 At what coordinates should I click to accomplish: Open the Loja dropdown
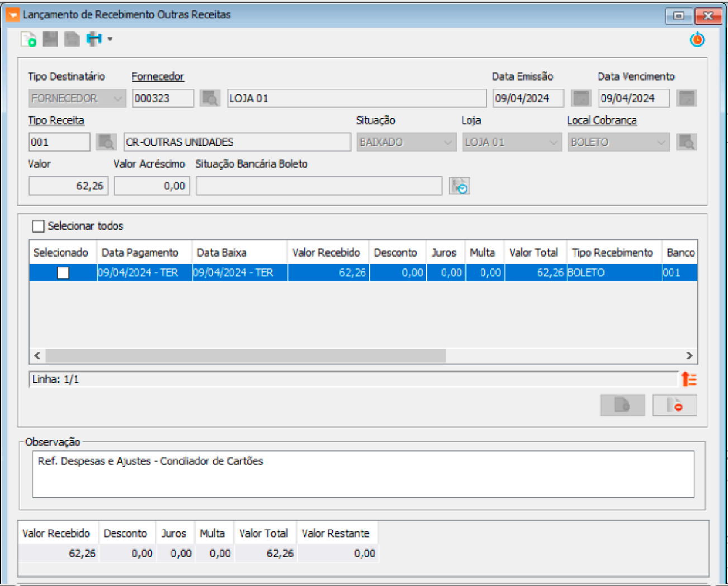coord(553,142)
